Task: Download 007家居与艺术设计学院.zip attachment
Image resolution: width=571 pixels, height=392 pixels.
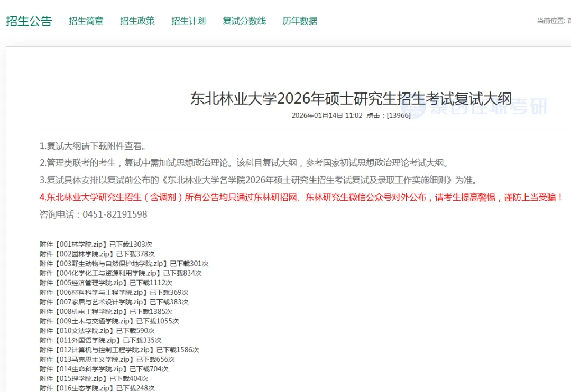Action: (101, 302)
